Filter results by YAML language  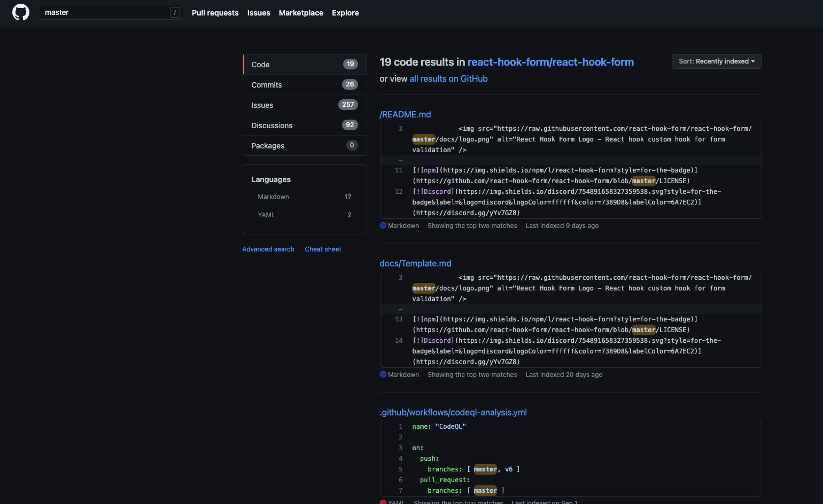[305, 215]
